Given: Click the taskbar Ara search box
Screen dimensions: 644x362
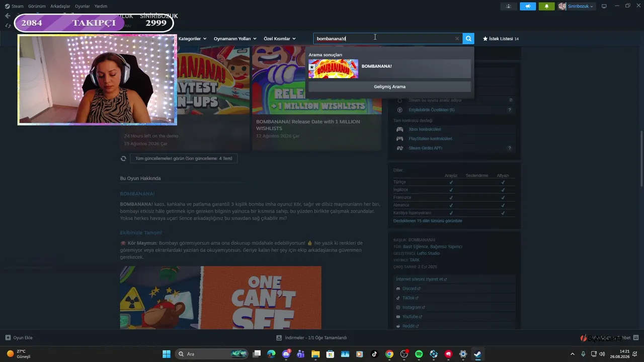Looking at the screenshot, I should tap(213, 354).
